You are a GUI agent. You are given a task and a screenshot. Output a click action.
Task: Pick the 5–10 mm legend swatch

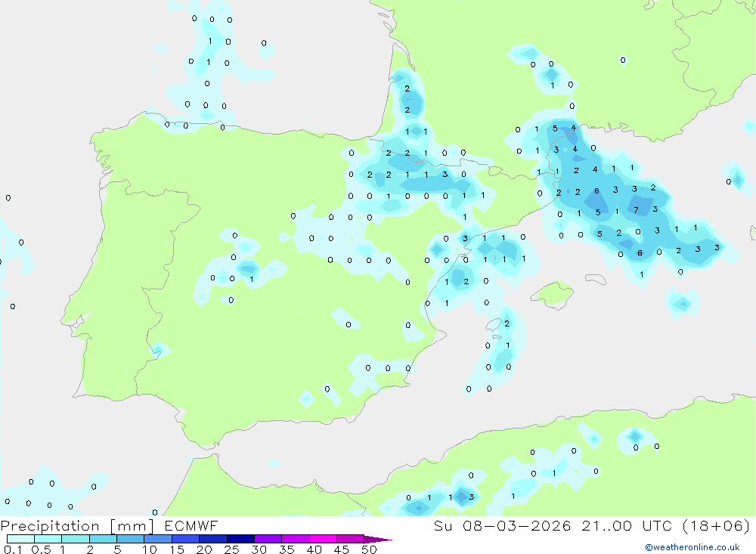click(x=130, y=539)
